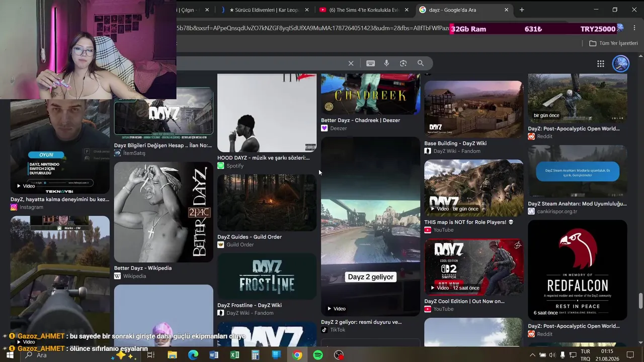Click the Instagram source label

(31, 207)
